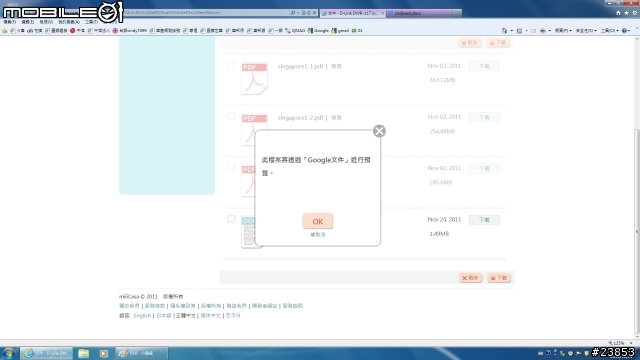Click the address bar search magnifier icon
The width and height of the screenshot is (640, 360).
click(293, 13)
